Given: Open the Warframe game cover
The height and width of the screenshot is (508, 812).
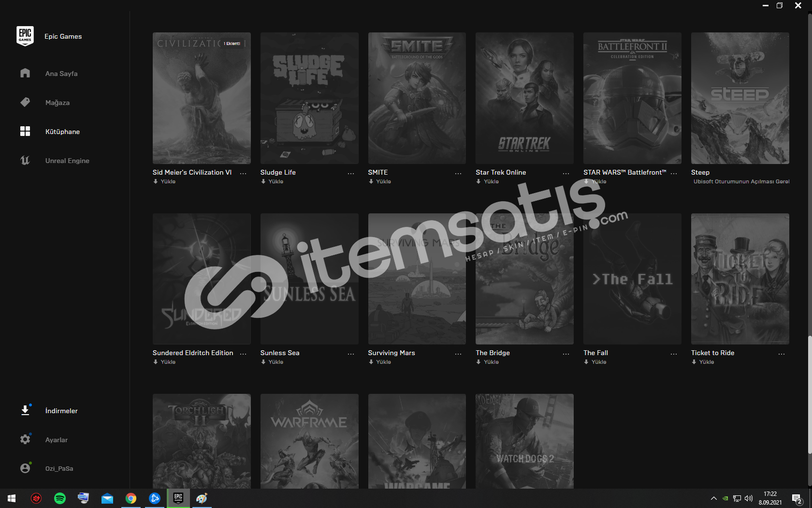Looking at the screenshot, I should tap(309, 441).
